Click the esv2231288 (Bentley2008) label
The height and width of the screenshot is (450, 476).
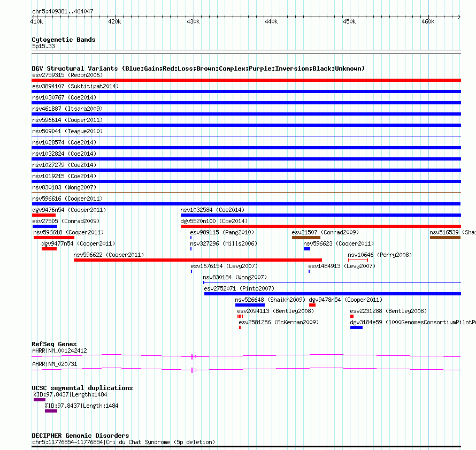pos(388,311)
